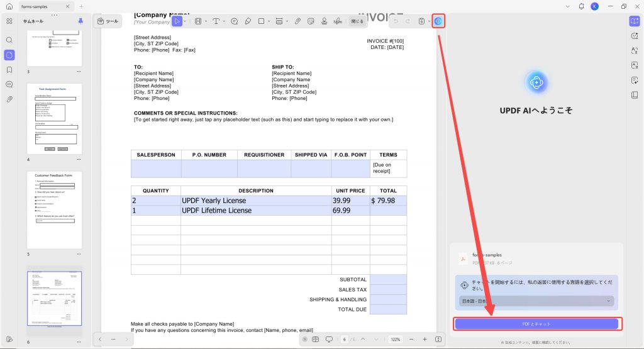Select the page 6 invoice thumbnail
The width and height of the screenshot is (644, 349).
click(55, 299)
